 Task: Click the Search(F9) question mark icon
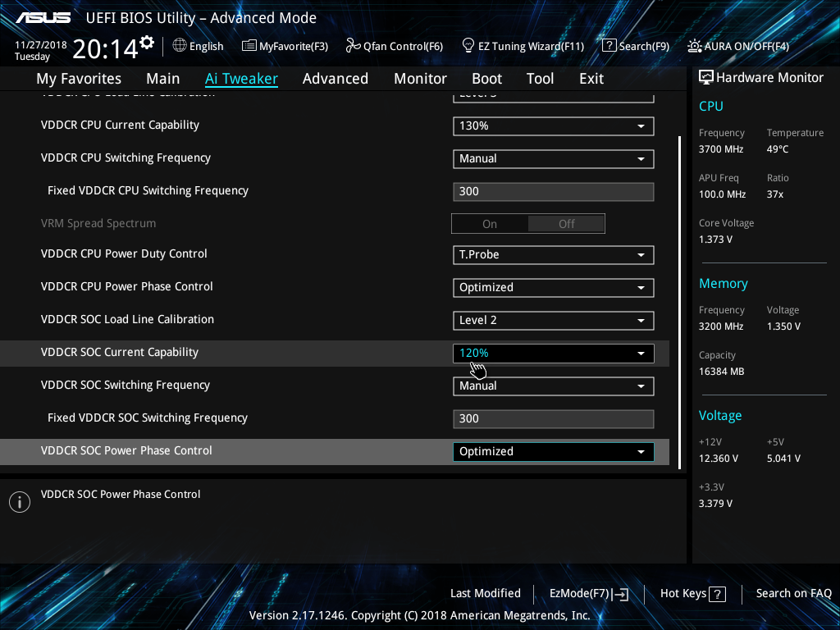[609, 46]
